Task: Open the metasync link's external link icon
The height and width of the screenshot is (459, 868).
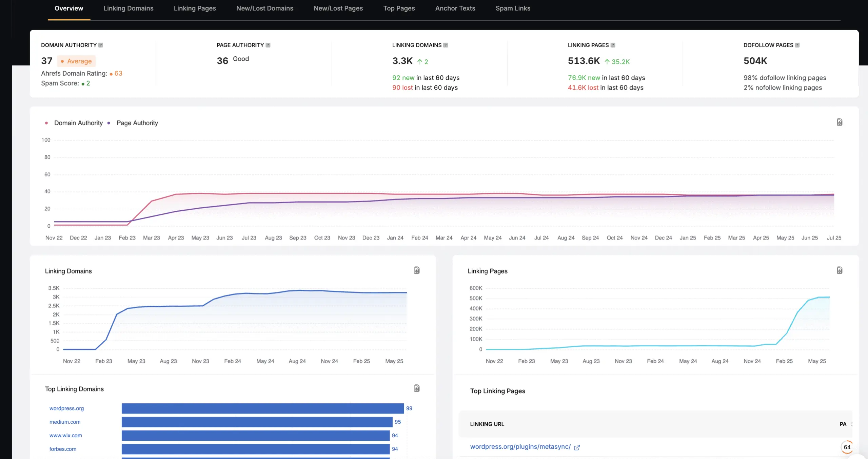Action: pyautogui.click(x=577, y=447)
